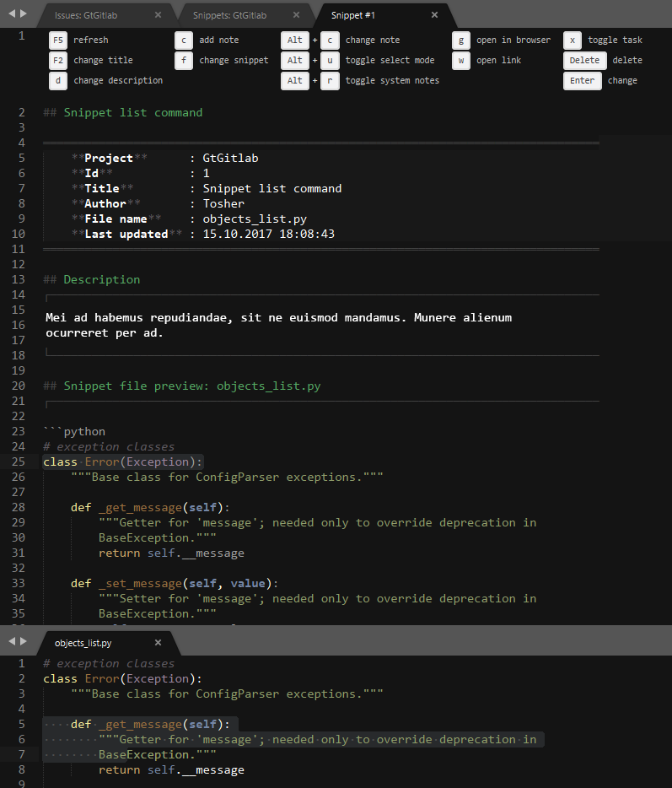Image resolution: width=672 pixels, height=788 pixels.
Task: Select the Snippet #1 tab
Action: point(353,15)
